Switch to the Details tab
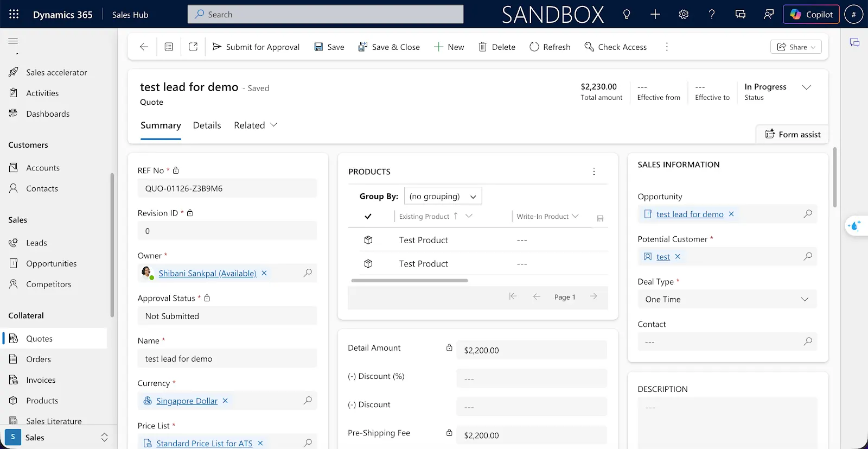This screenshot has width=868, height=449. pos(207,125)
